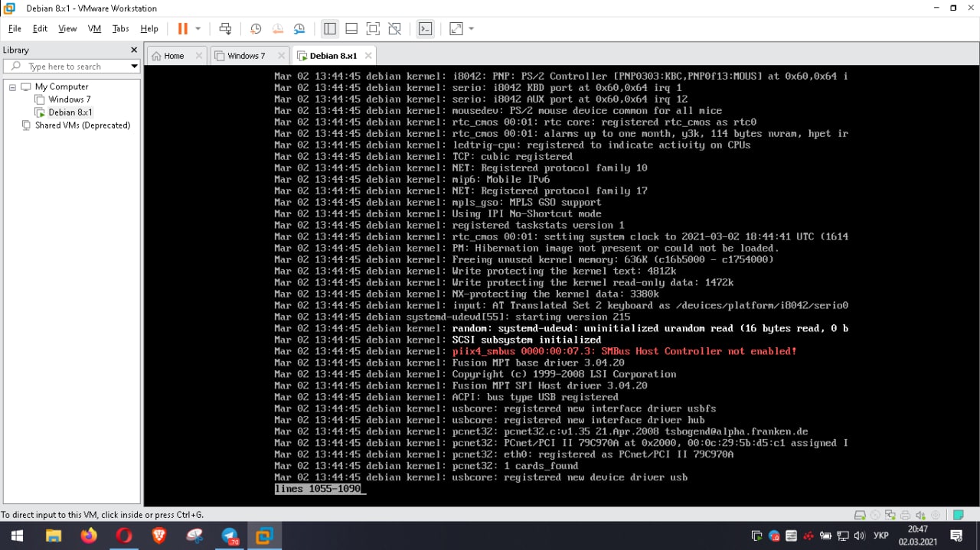Open Telegram from the taskbar
The height and width of the screenshot is (550, 980).
pyautogui.click(x=230, y=535)
